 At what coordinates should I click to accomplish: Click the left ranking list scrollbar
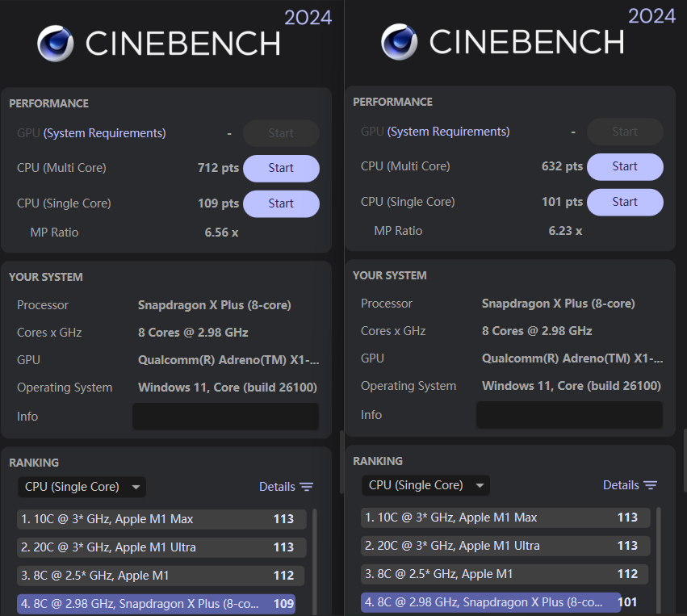(315, 563)
